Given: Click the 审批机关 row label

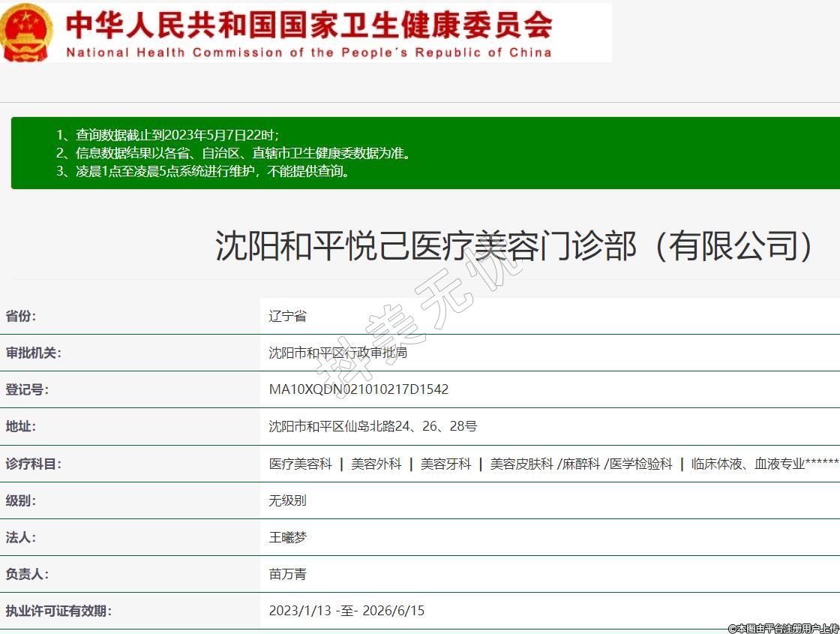Looking at the screenshot, I should coord(34,353).
